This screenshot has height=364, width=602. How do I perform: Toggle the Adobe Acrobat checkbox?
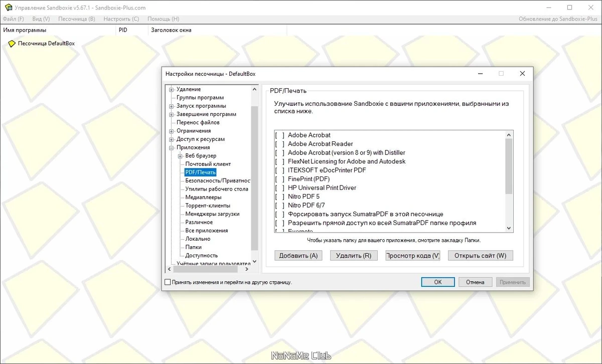coord(279,135)
